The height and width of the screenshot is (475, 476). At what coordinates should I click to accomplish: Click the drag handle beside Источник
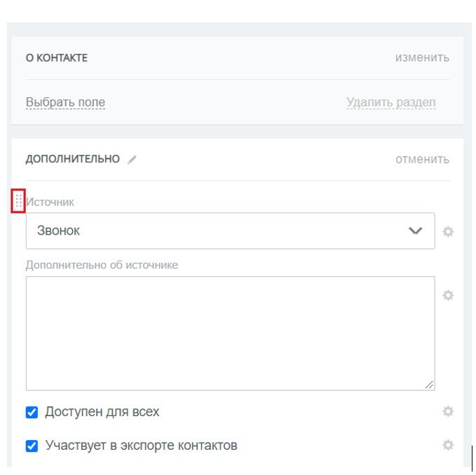[x=19, y=202]
